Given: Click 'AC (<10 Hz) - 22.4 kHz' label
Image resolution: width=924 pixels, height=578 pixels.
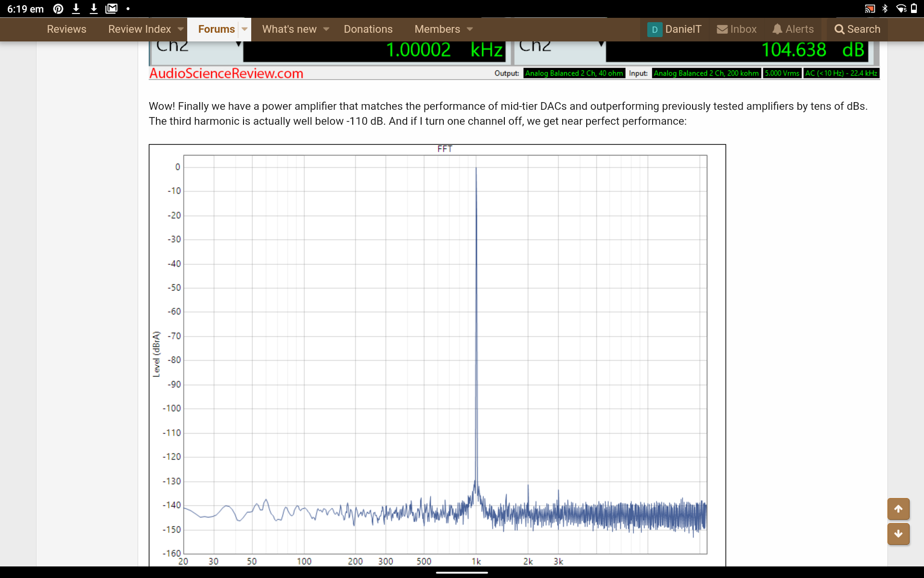Looking at the screenshot, I should [x=841, y=73].
